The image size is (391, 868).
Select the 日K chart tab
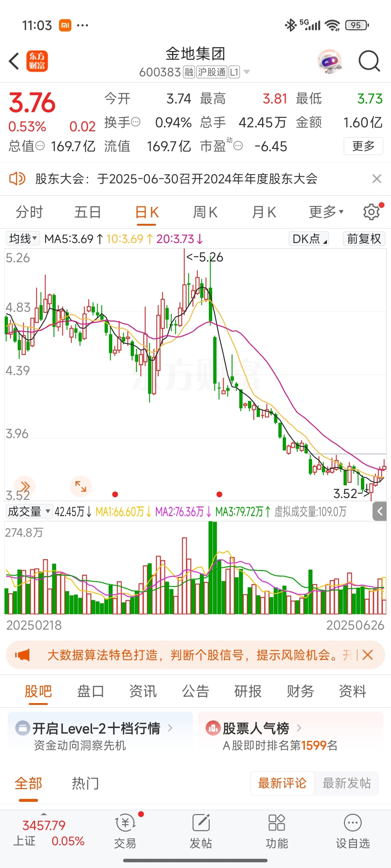point(147,212)
